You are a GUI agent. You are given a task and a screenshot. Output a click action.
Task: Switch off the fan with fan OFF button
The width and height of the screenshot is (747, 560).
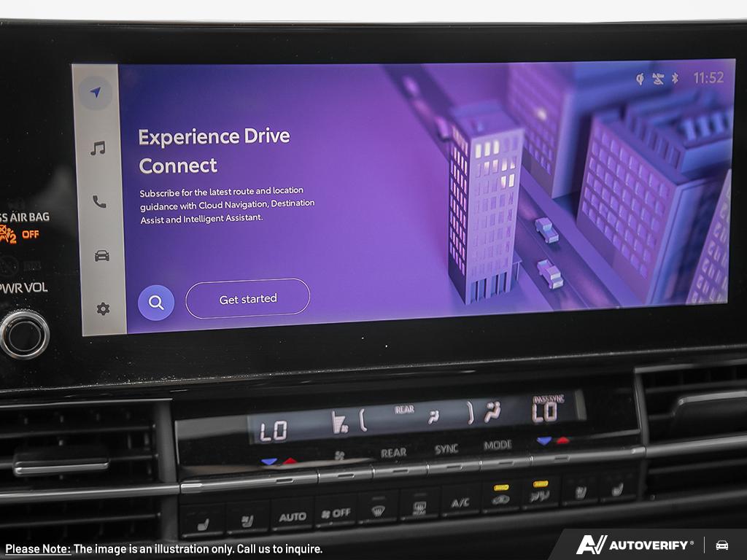pos(336,513)
